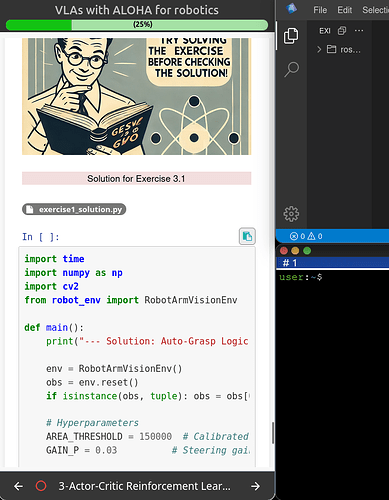Click the In [ ]: cell prompt
Viewport: 389px width, 500px height.
pyautogui.click(x=41, y=237)
